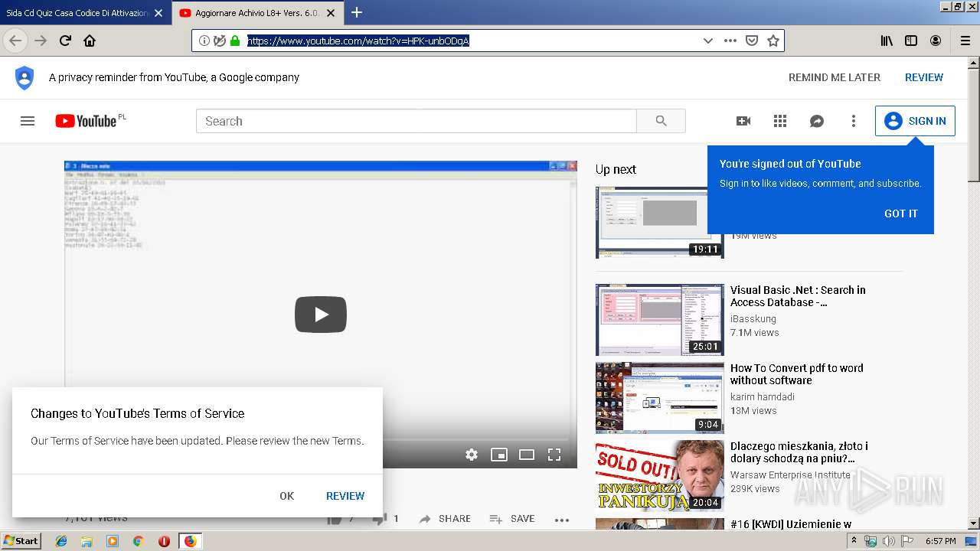
Task: Dislike the video with thumbs down
Action: 379,520
